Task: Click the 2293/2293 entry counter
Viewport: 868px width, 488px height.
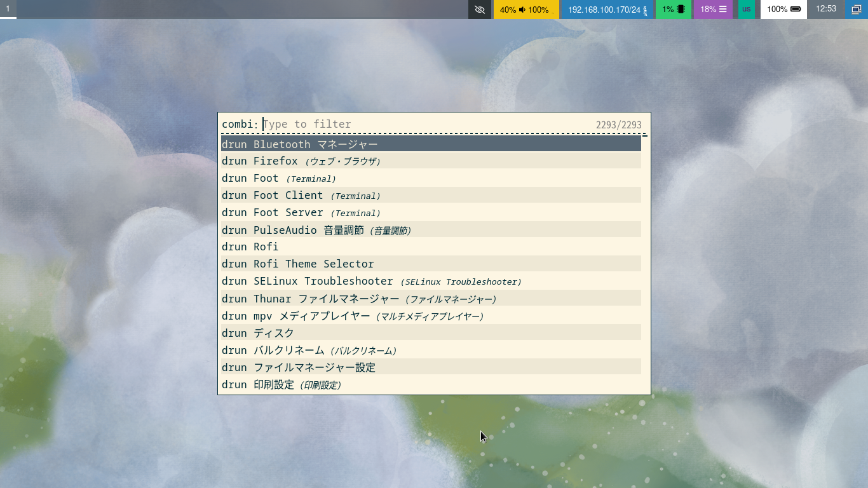Action: pyautogui.click(x=618, y=125)
